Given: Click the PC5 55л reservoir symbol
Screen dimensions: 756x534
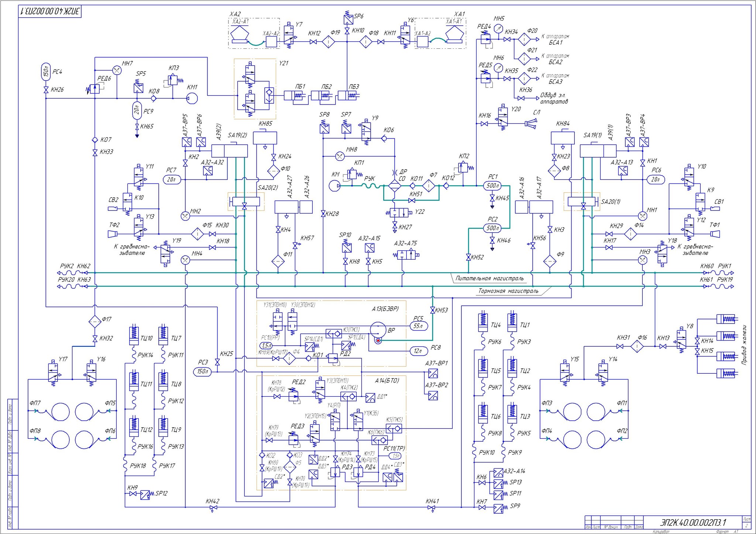Looking at the screenshot, I should click(x=418, y=326).
